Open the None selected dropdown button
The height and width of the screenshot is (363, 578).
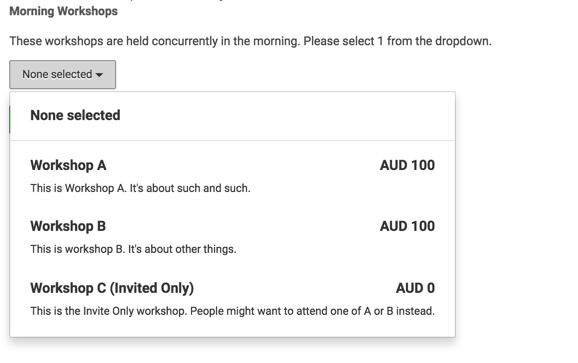pos(63,75)
